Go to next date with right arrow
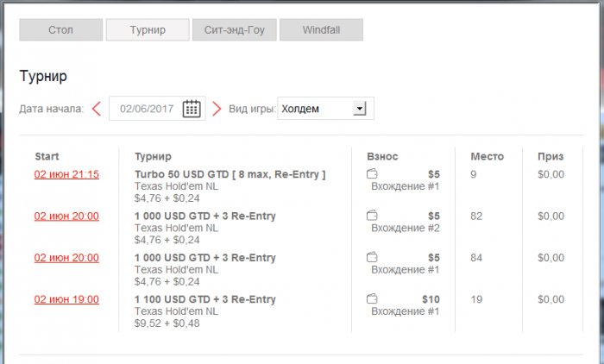This screenshot has width=604, height=364. point(217,109)
